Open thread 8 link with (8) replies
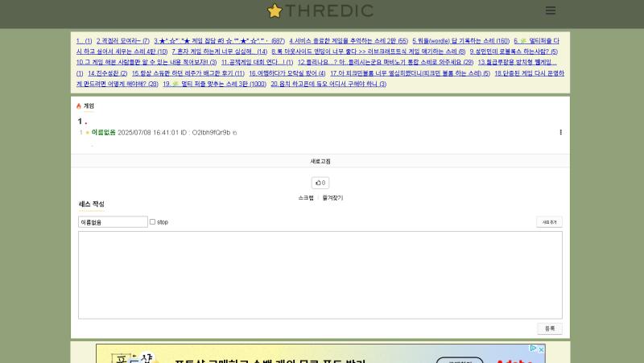Image resolution: width=644 pixels, height=363 pixels. pos(369,52)
